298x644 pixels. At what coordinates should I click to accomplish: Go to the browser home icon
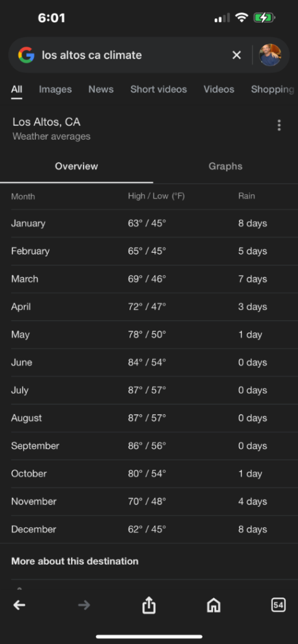pos(214,605)
